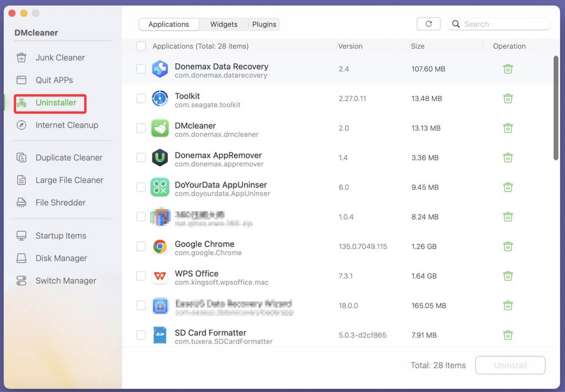The height and width of the screenshot is (392, 565).
Task: Select Duplicate Cleaner from the sidebar
Action: point(23,158)
